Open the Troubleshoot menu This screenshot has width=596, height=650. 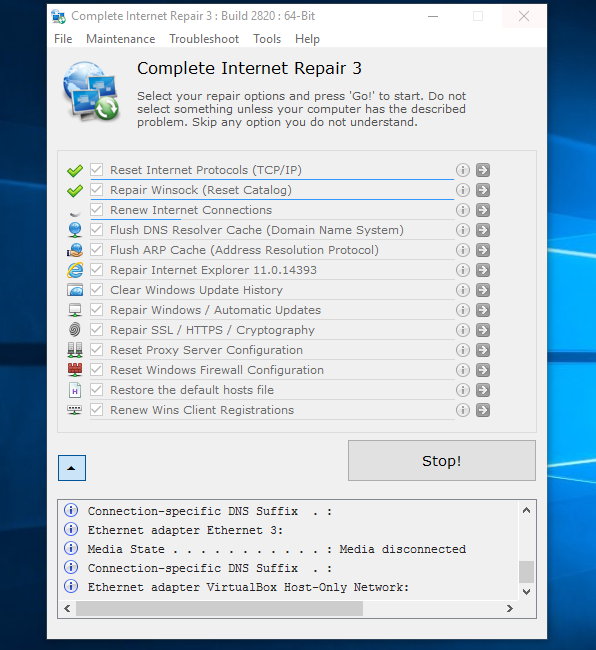pos(204,39)
